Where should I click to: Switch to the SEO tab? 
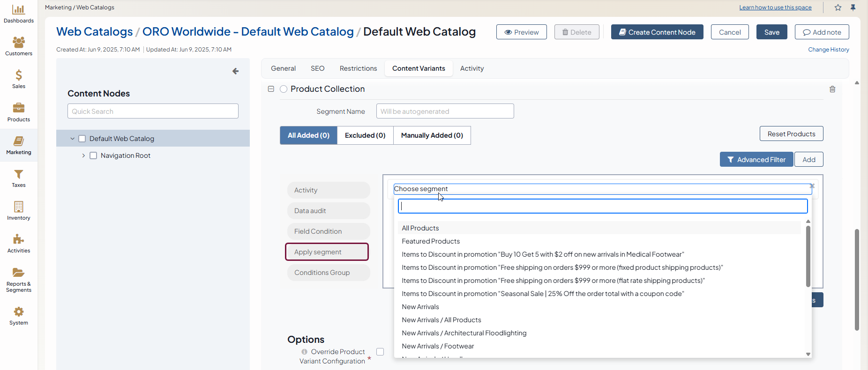pyautogui.click(x=317, y=68)
